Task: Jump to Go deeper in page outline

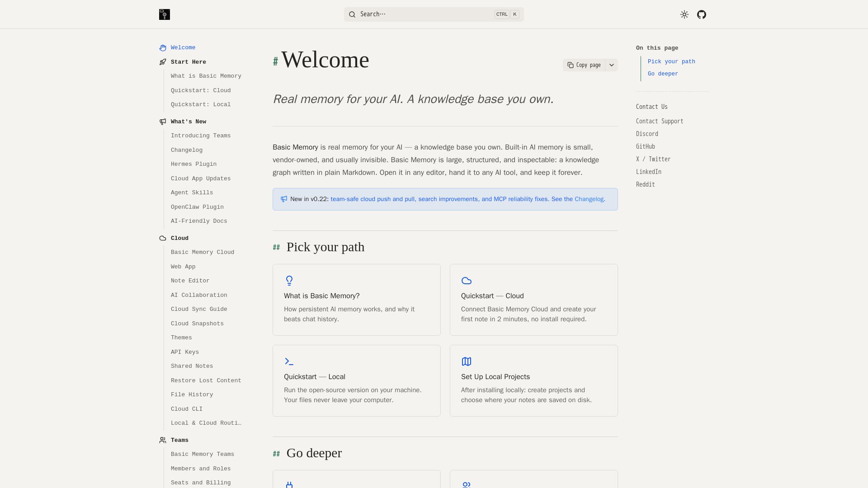Action: [x=663, y=74]
